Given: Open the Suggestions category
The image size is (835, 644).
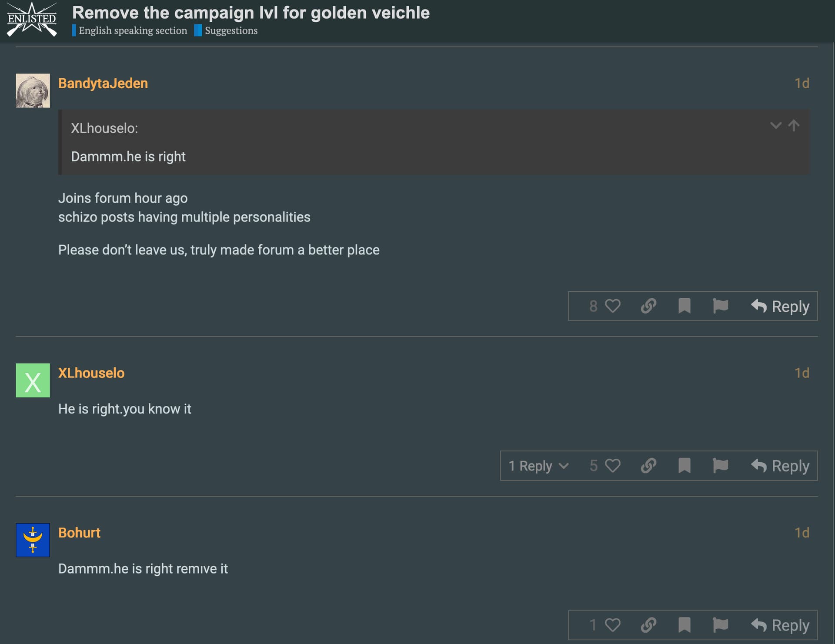Looking at the screenshot, I should pyautogui.click(x=231, y=30).
